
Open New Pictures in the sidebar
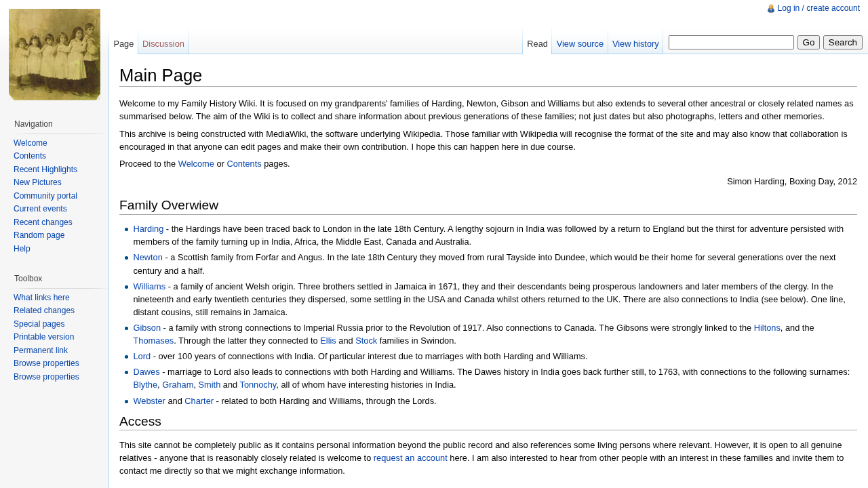[37, 182]
